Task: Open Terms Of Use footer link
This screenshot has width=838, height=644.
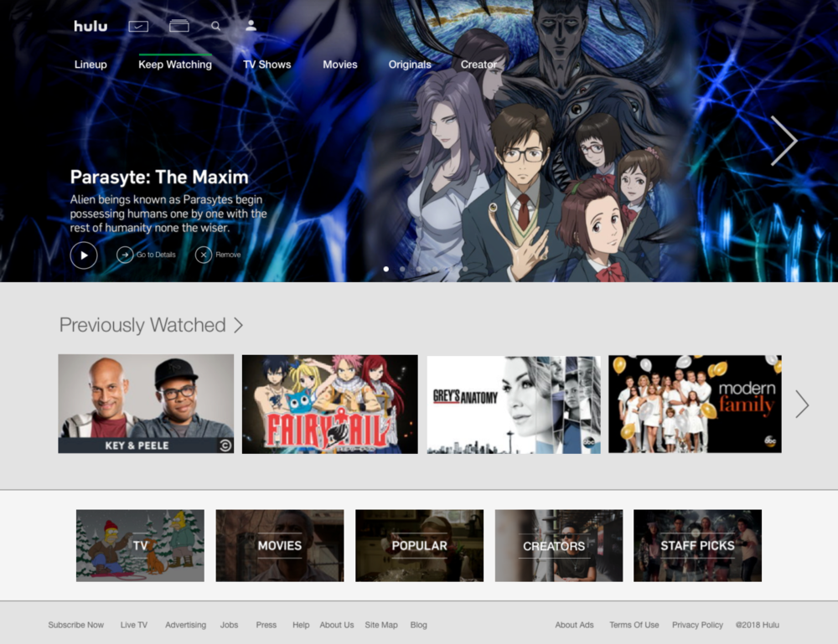Action: pos(634,625)
